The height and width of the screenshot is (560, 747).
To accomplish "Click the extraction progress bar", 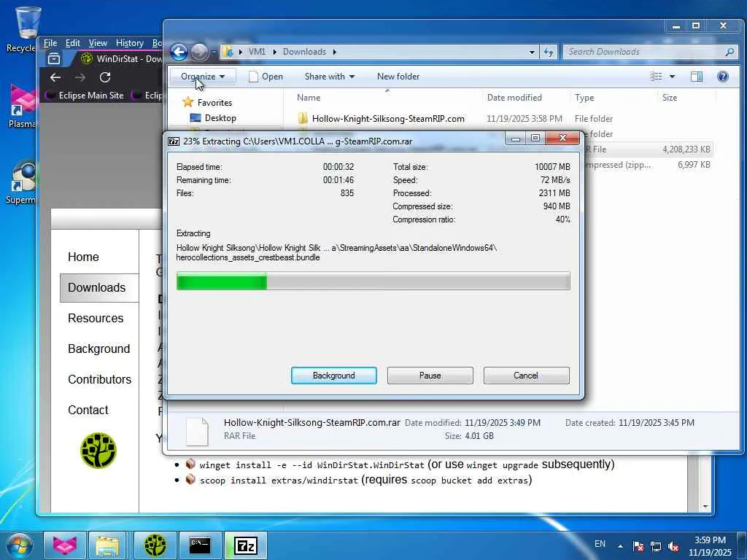I will coord(373,281).
